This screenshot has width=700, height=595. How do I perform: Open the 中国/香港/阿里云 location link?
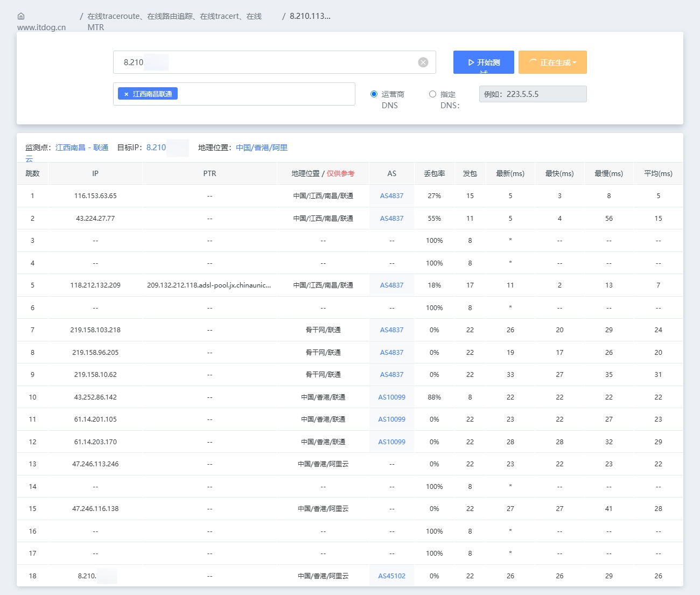click(x=262, y=148)
